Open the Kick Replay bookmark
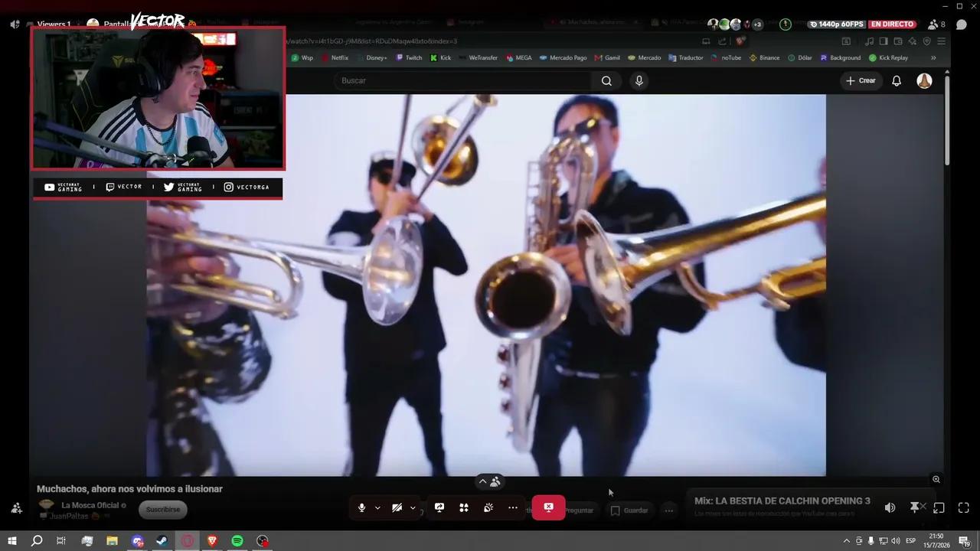 [x=888, y=57]
